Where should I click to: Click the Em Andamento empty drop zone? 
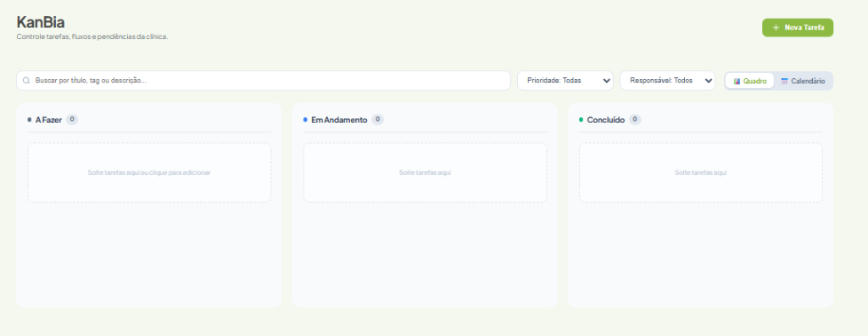click(x=426, y=172)
